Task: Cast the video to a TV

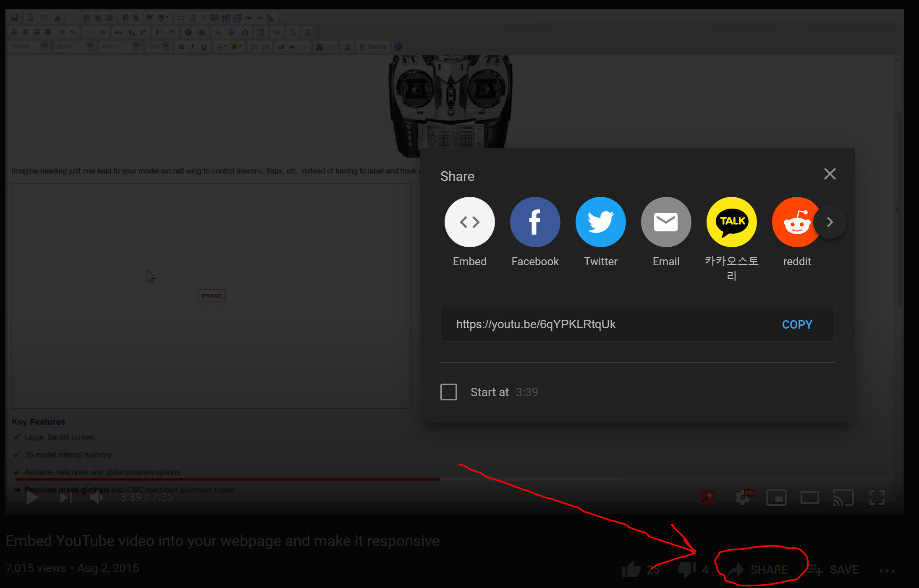Action: point(843,498)
